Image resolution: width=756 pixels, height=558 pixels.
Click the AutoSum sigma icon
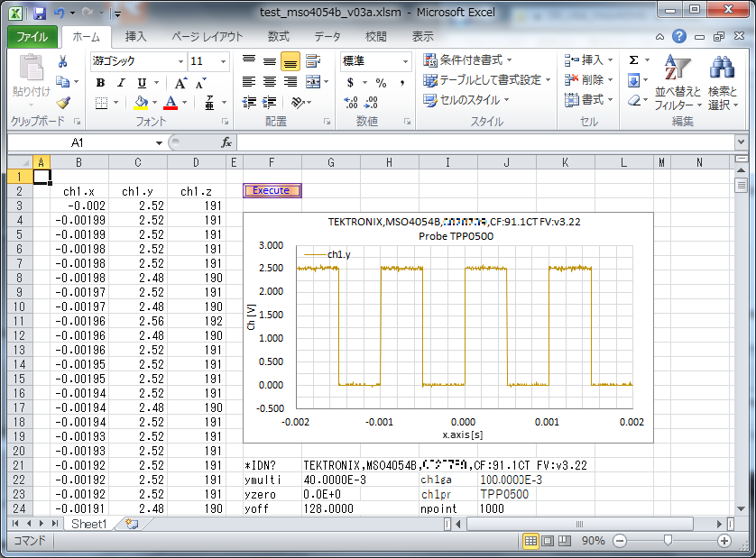coord(633,60)
